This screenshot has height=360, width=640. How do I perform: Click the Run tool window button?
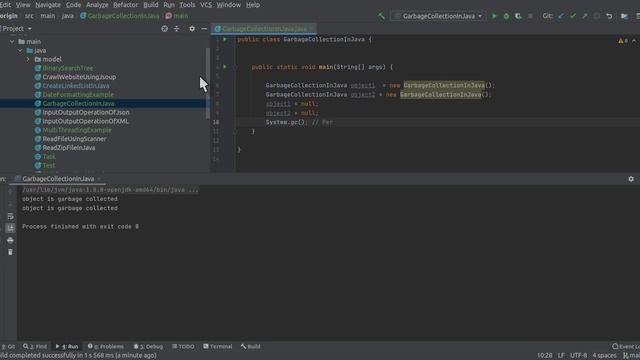[67, 347]
